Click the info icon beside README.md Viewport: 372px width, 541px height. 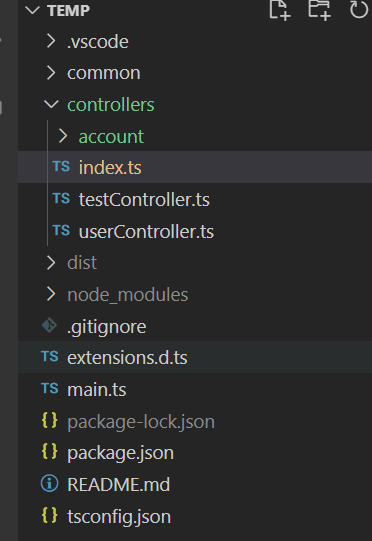pos(49,483)
